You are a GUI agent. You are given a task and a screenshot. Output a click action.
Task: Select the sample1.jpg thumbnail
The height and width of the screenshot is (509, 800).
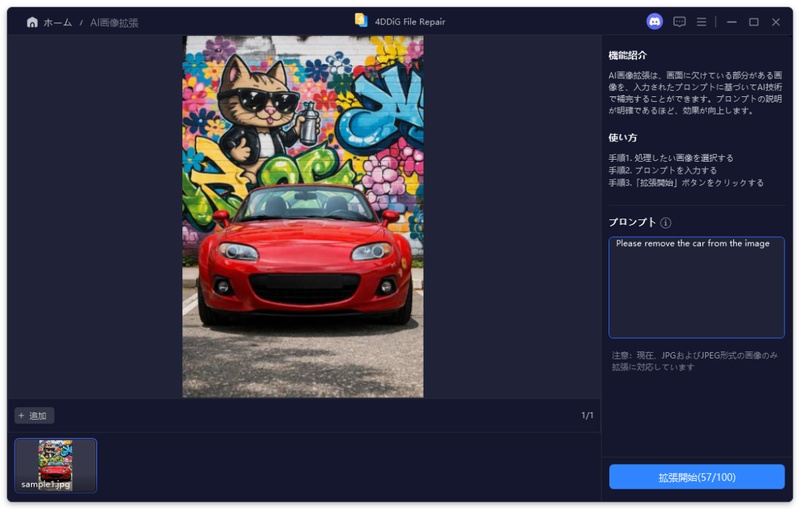click(56, 465)
